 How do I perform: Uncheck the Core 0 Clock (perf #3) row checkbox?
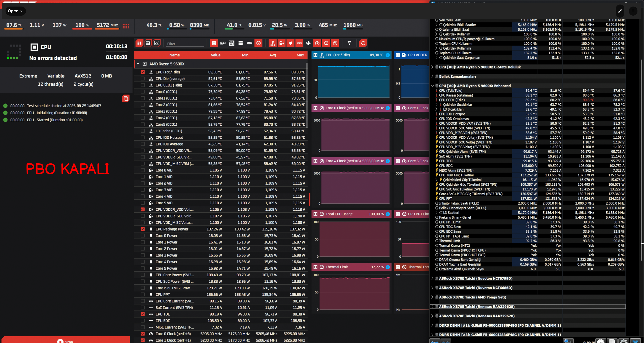[143, 334]
